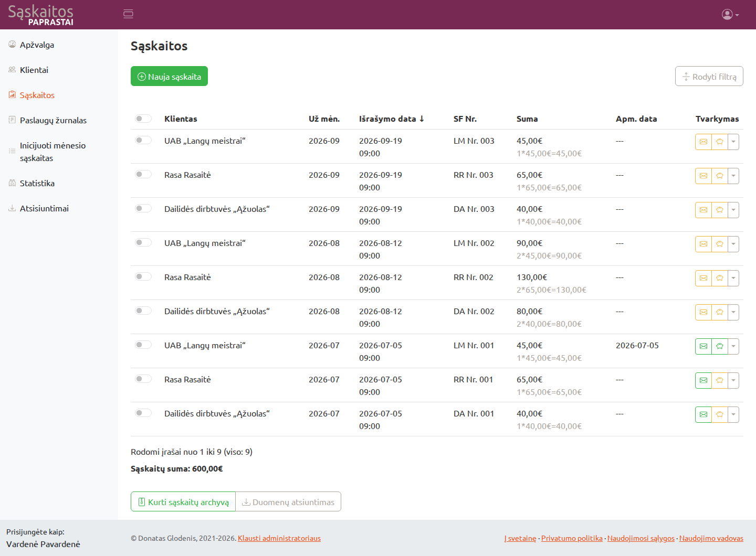Open the Privatumo politika footer link
The height and width of the screenshot is (556, 756).
tap(572, 538)
